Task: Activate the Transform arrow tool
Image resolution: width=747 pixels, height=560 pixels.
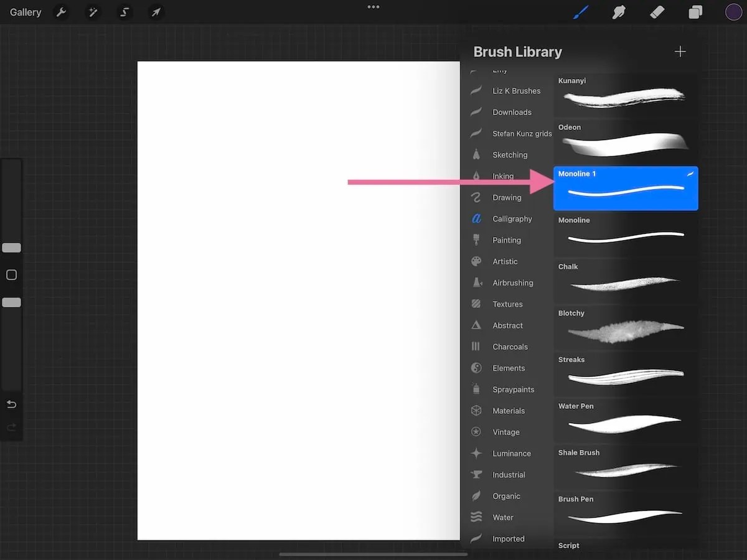Action: point(156,12)
